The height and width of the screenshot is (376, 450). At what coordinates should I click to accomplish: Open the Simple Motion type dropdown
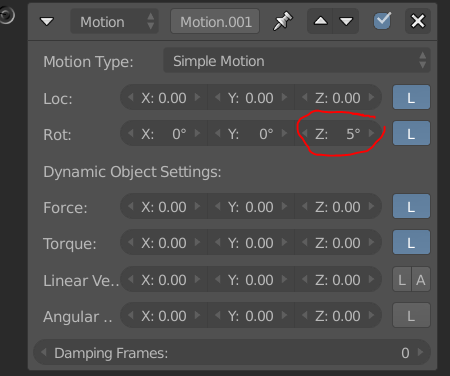(x=297, y=61)
